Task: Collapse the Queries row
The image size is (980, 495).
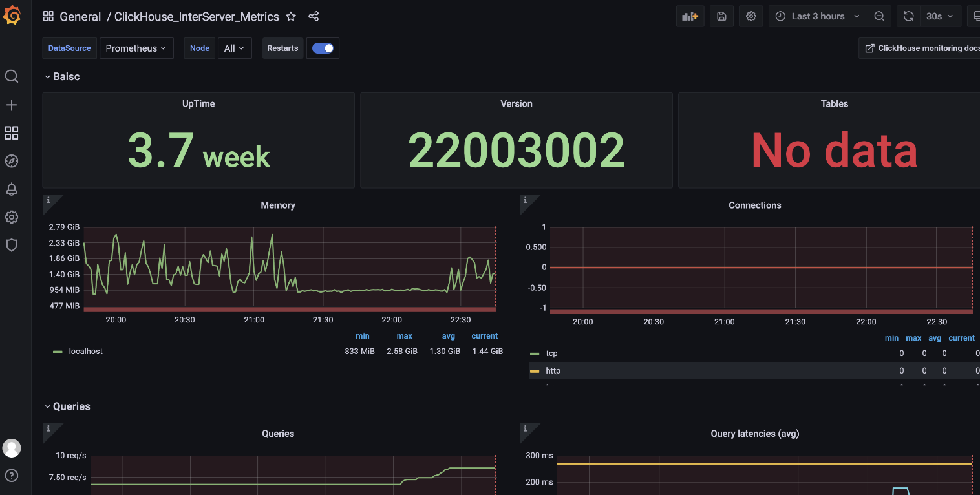Action: (67, 406)
